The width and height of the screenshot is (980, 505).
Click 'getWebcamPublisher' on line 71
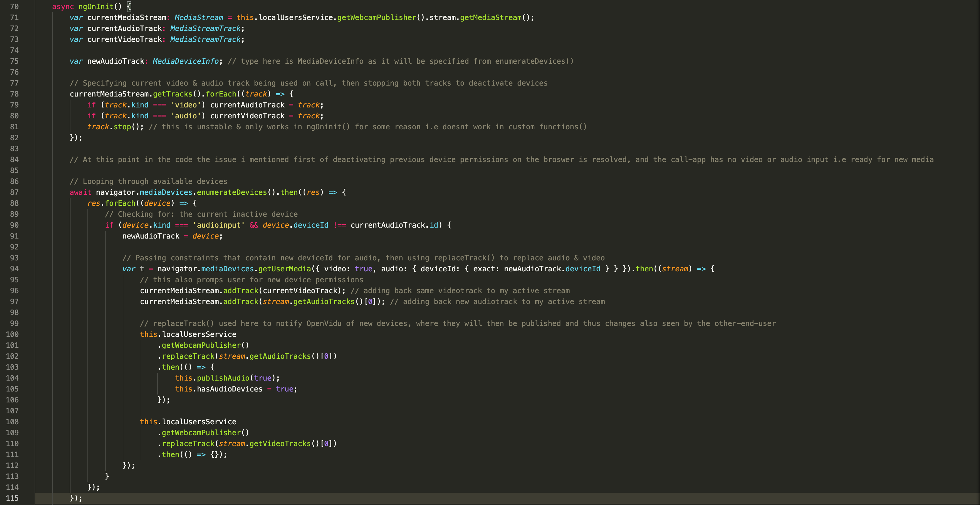(x=377, y=18)
